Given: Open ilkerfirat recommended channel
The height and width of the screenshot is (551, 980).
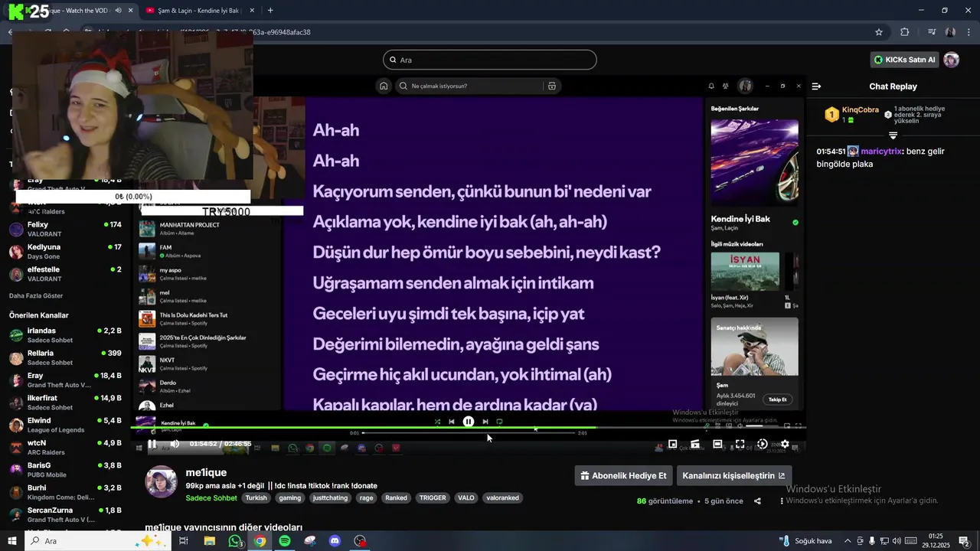Looking at the screenshot, I should point(65,403).
